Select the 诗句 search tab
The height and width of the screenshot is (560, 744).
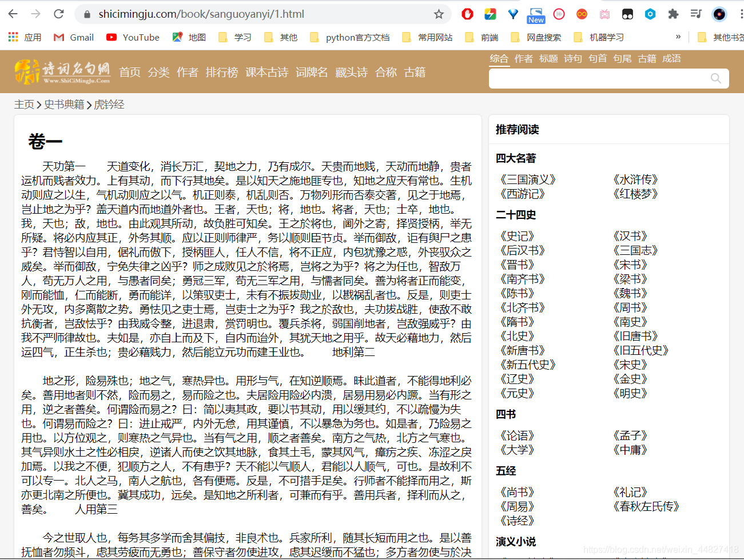[572, 58]
